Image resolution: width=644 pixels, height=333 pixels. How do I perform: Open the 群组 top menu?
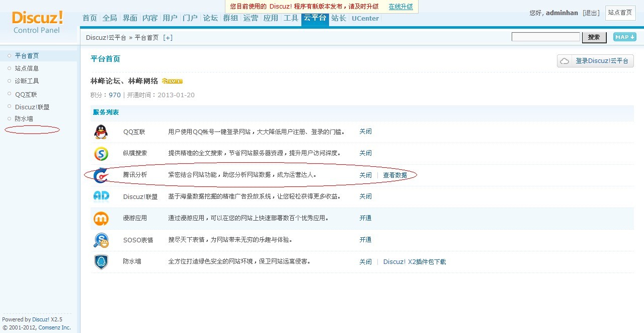click(230, 18)
